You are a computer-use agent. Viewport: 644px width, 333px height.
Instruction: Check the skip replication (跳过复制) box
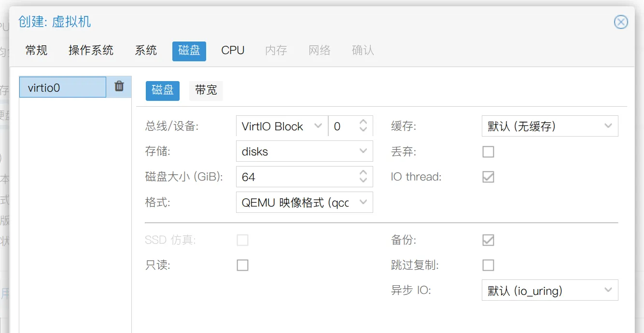(x=488, y=265)
